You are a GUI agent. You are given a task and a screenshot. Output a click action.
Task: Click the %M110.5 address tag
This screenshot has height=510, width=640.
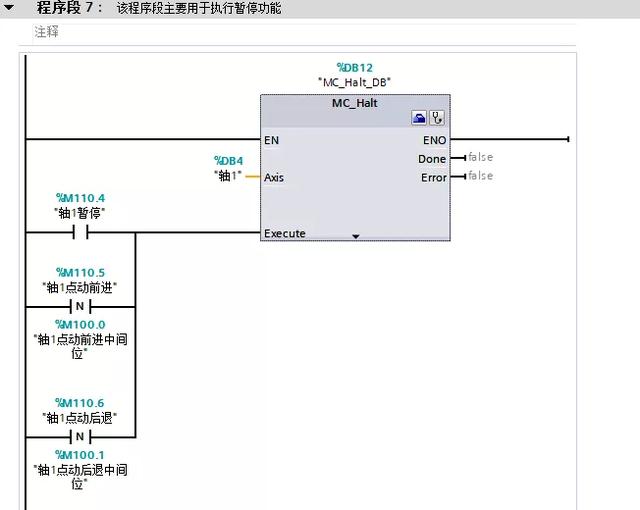pos(80,272)
